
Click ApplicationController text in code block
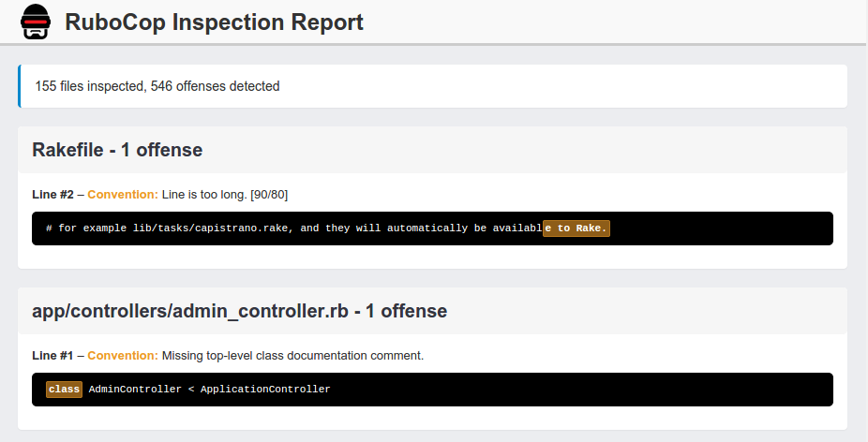tap(265, 390)
